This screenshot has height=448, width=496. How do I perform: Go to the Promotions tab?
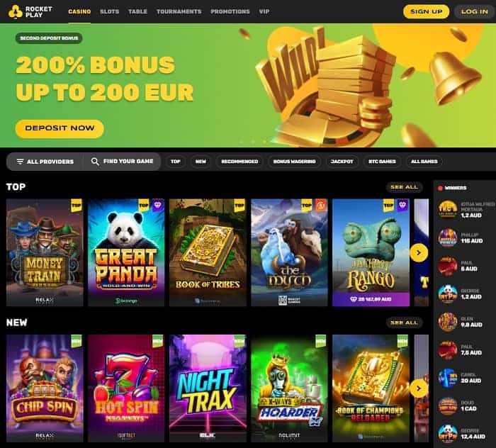pyautogui.click(x=230, y=12)
